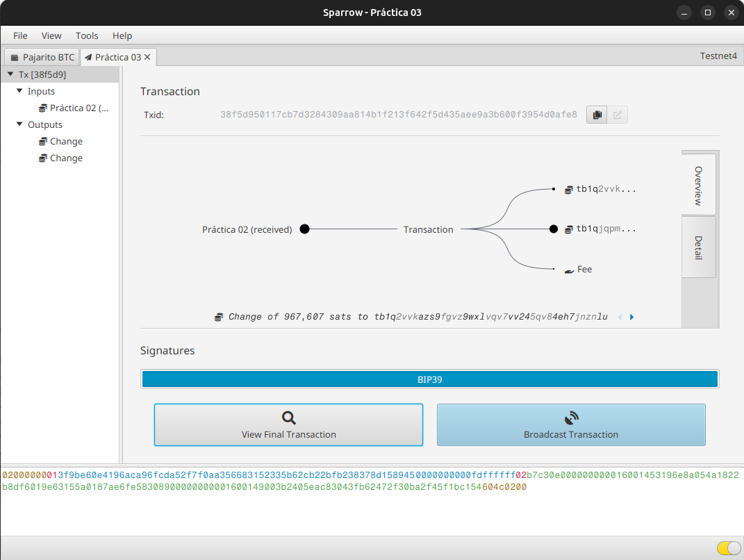744x560 pixels.
Task: Collapse the Inputs tree node
Action: (x=19, y=90)
